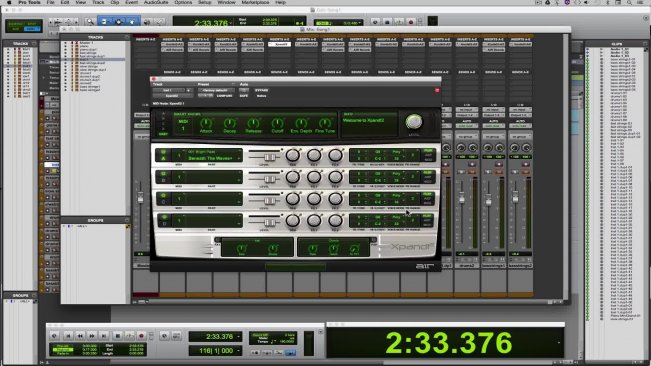The image size is (651, 366).
Task: Click the Part A Level slider handle
Action: point(270,157)
